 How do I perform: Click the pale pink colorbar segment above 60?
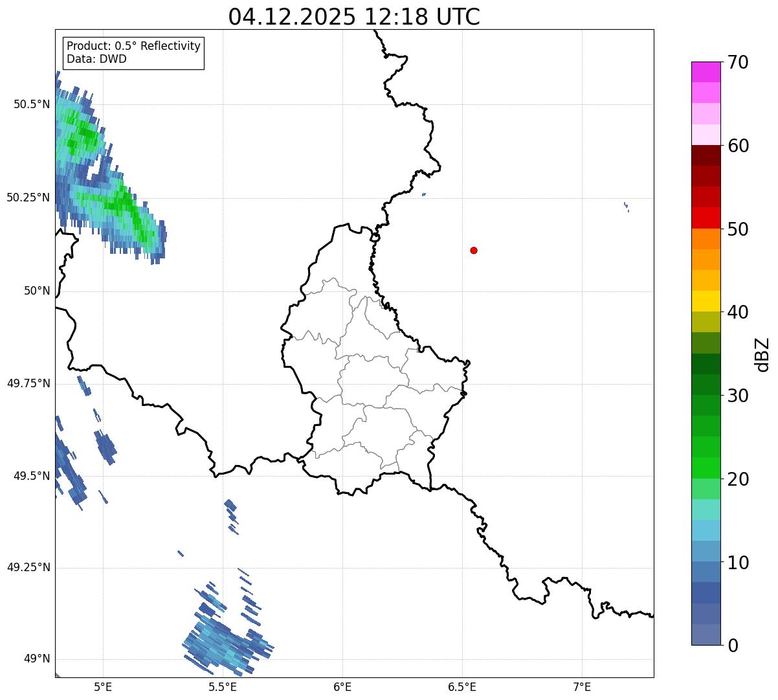[x=706, y=135]
